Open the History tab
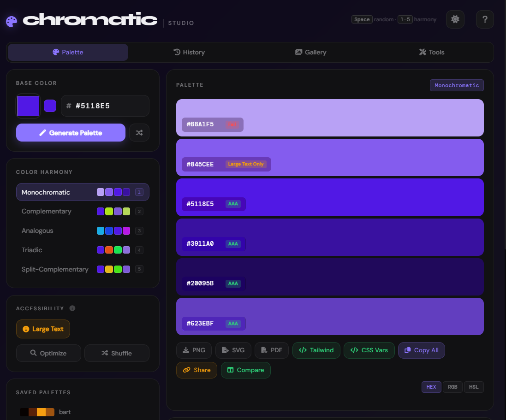This screenshot has height=420, width=506. pyautogui.click(x=189, y=52)
